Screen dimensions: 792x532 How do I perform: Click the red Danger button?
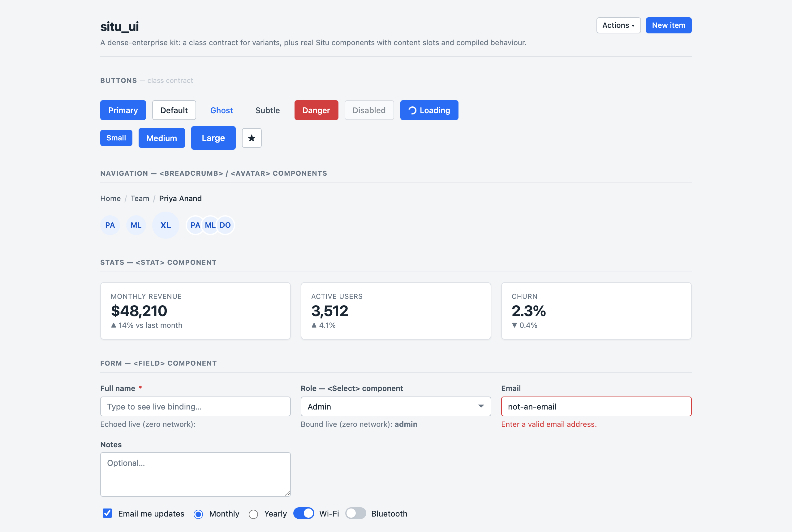316,110
